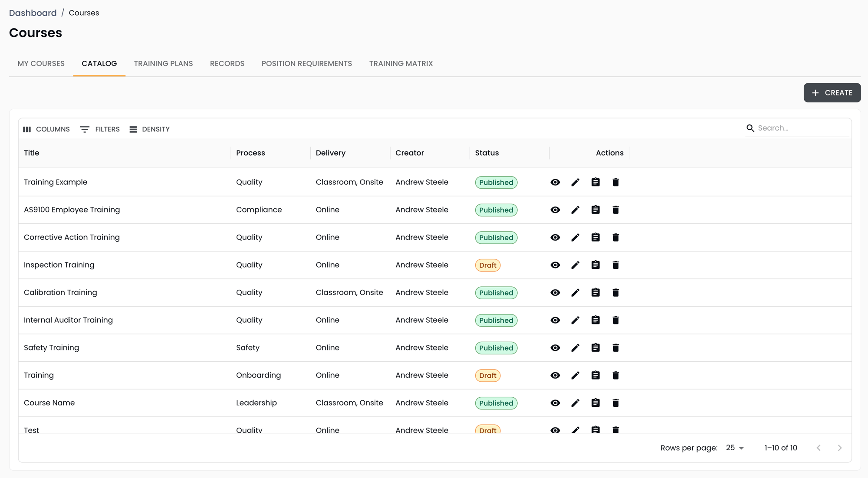This screenshot has width=868, height=478.
Task: View the Onboarding Training draft course
Action: coord(555,376)
